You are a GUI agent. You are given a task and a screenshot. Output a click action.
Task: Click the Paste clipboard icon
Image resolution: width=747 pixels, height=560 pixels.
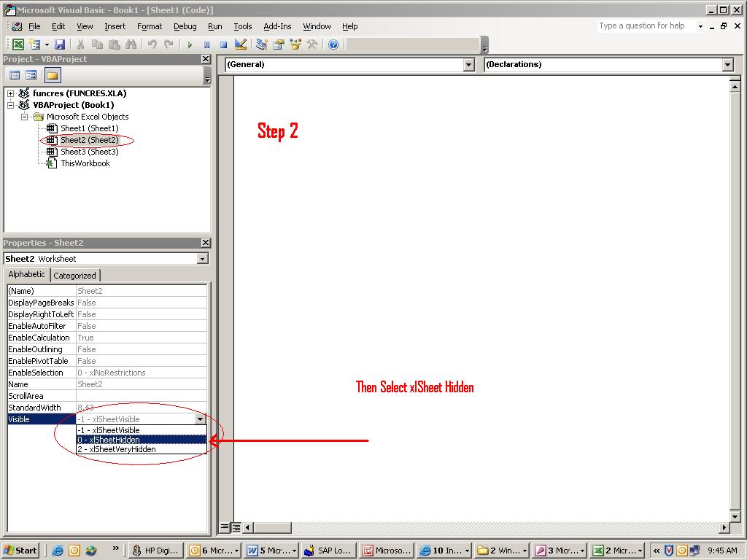tap(115, 44)
